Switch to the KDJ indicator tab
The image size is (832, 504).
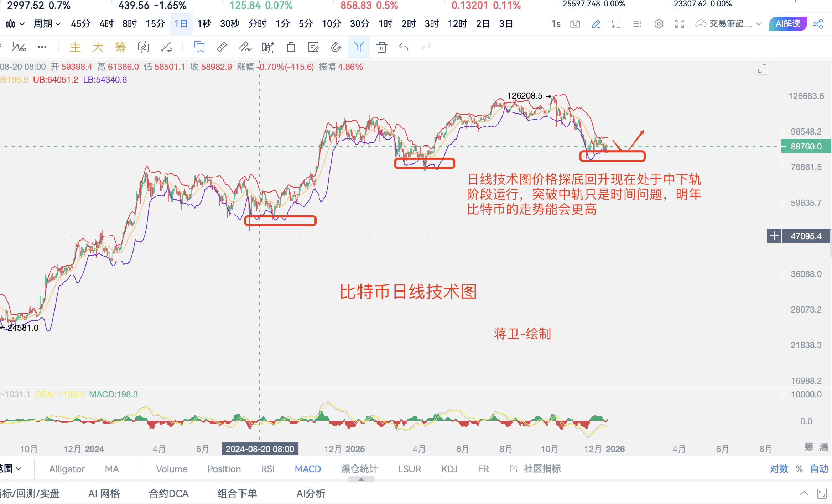coord(449,469)
